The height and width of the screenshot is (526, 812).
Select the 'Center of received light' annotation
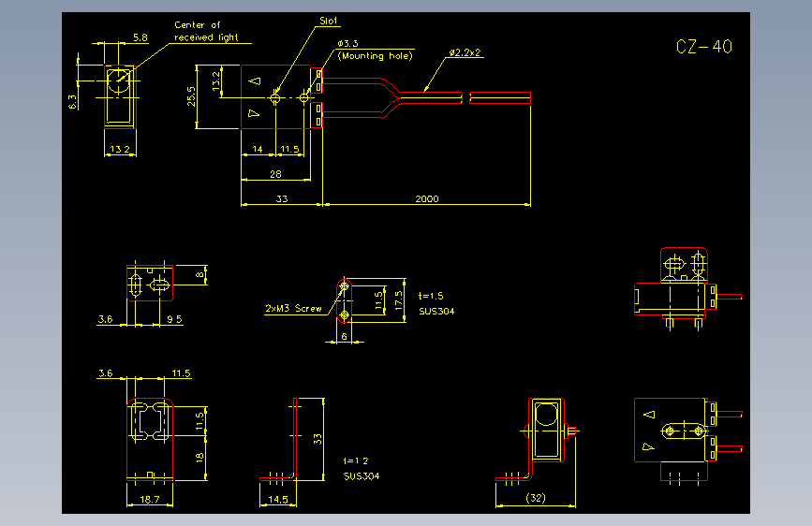coord(206,31)
